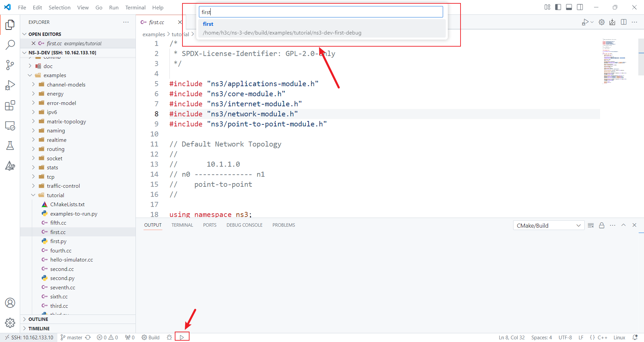Open the Explorer view in activity bar
The image size is (644, 342).
(x=10, y=24)
